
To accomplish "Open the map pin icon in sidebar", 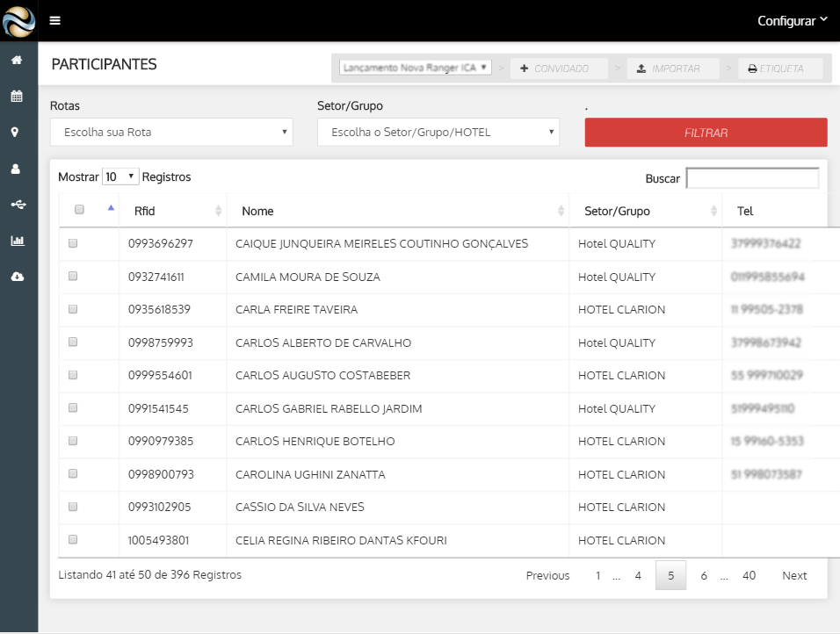I will 15,133.
